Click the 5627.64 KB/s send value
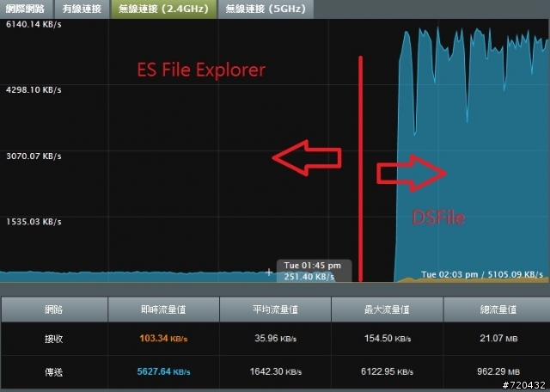Screen dimensions: 550x392 (x=163, y=371)
